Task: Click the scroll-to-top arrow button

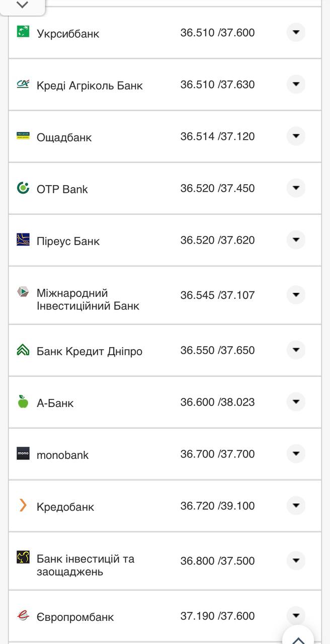Action: [297, 637]
